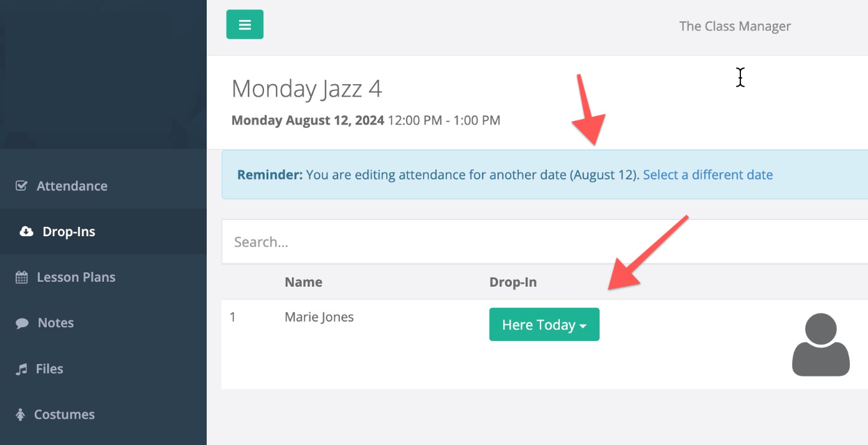Click the Marie Jones name in list
Screen dimensions: 868x445
[319, 317]
